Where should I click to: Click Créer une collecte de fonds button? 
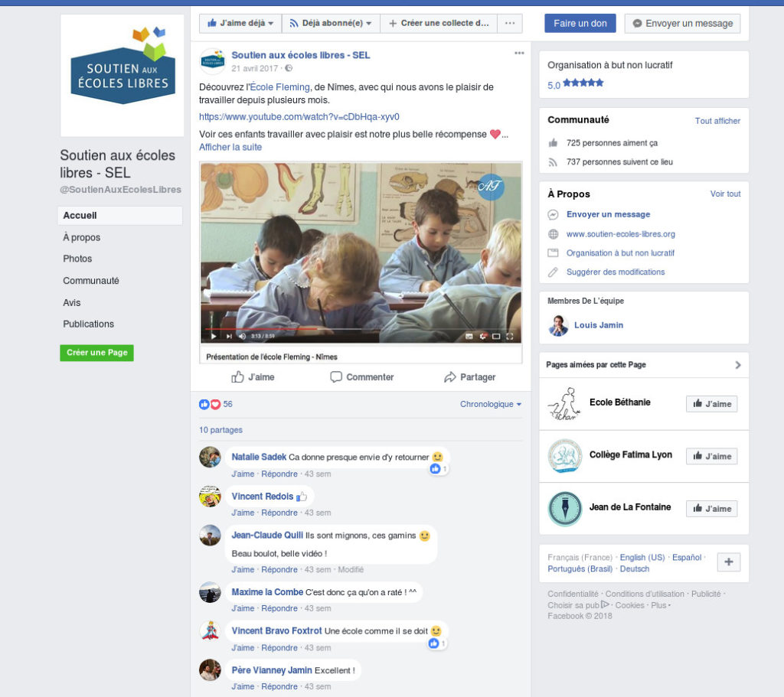[439, 23]
